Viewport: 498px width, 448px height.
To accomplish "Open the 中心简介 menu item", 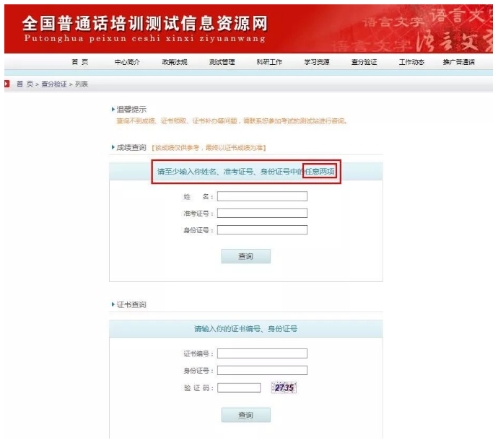I will [x=127, y=63].
